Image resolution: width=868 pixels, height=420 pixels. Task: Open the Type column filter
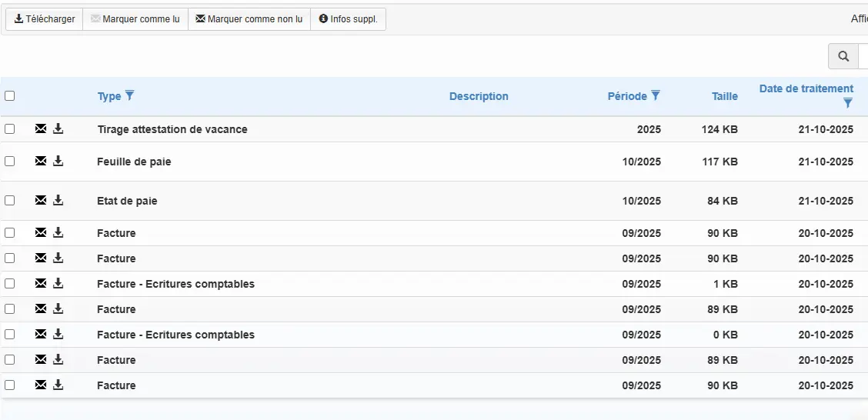pyautogui.click(x=130, y=95)
